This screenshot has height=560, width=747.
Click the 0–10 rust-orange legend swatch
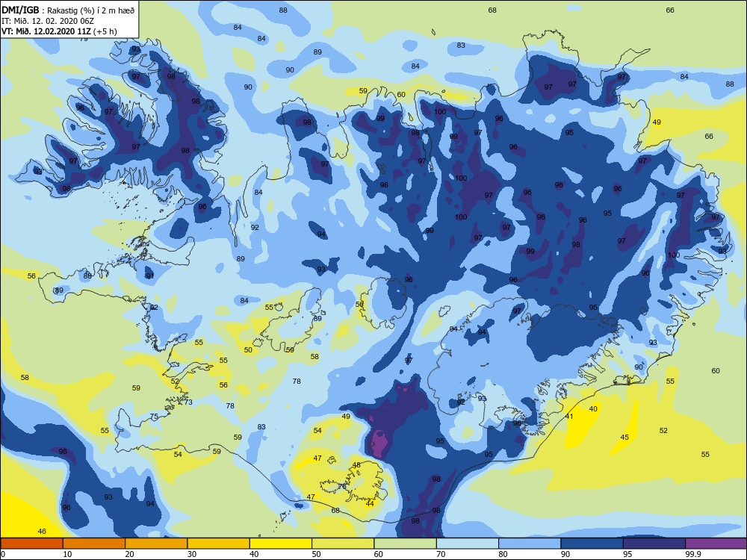31,544
